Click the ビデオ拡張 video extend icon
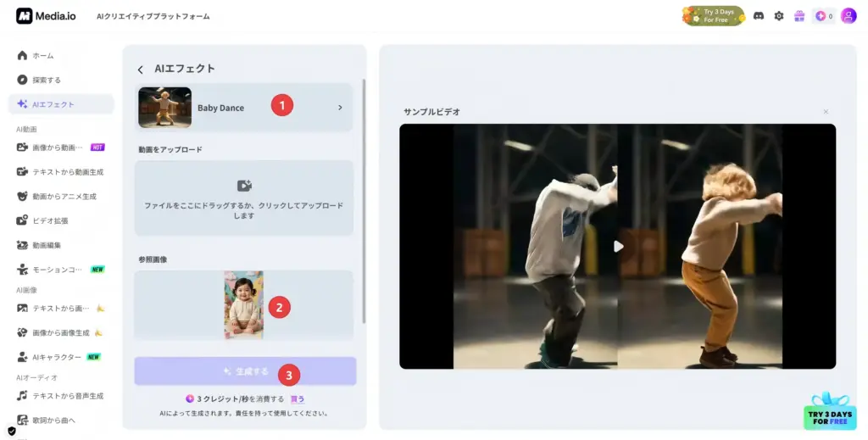The image size is (868, 440). [x=22, y=220]
